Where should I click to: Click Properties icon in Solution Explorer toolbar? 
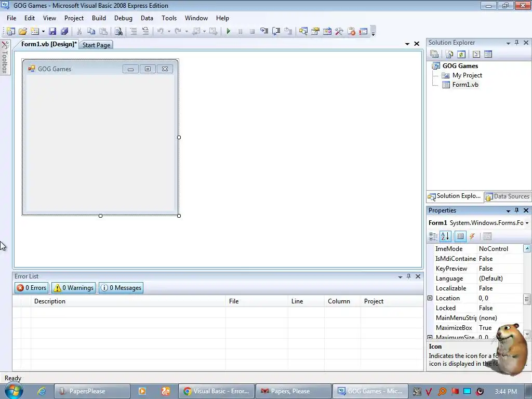point(434,54)
